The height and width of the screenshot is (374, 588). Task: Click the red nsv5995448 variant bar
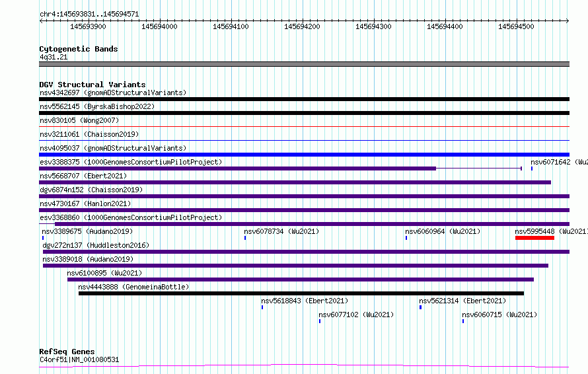pyautogui.click(x=534, y=238)
